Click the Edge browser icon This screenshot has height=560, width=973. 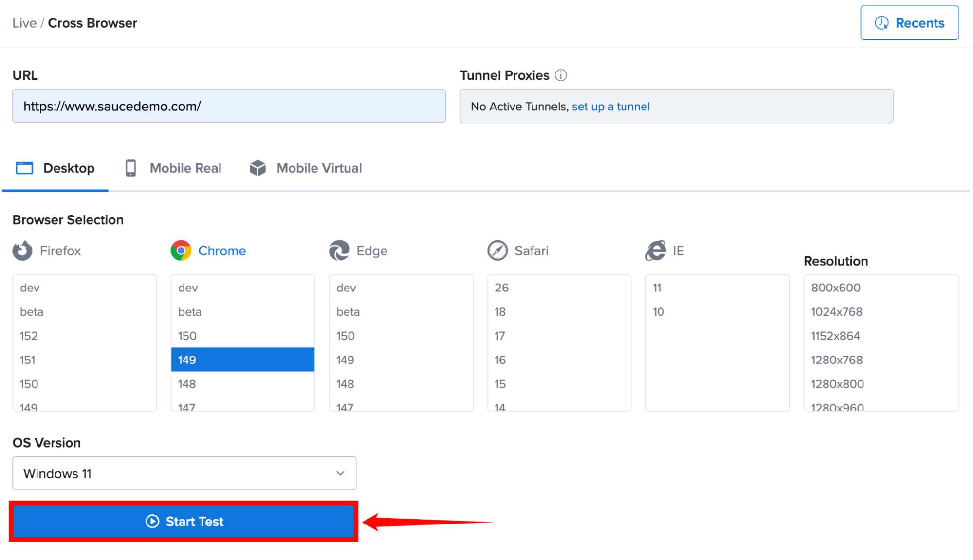(x=339, y=251)
